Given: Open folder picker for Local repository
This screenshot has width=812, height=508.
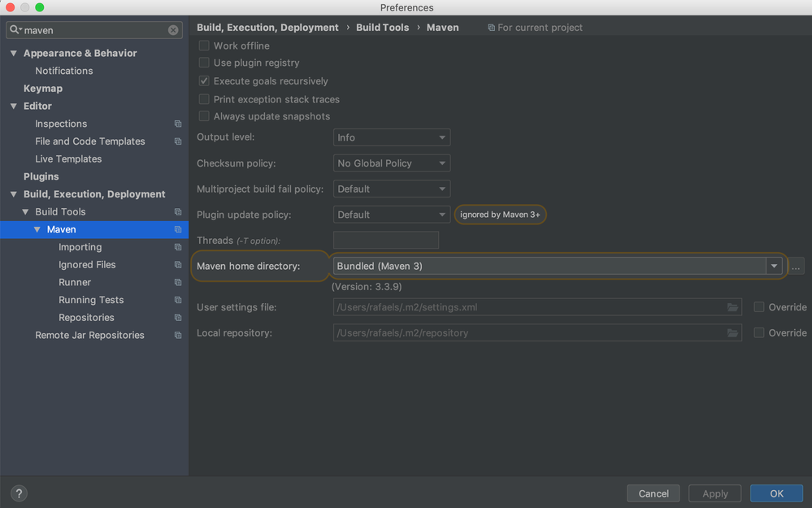Looking at the screenshot, I should (x=731, y=332).
